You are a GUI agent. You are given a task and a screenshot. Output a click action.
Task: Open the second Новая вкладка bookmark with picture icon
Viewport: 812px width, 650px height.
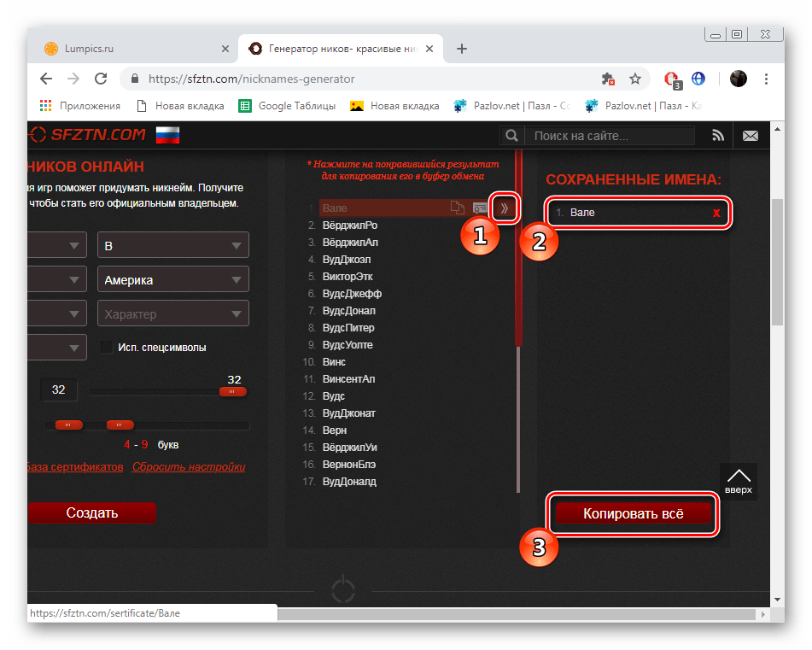pos(394,106)
